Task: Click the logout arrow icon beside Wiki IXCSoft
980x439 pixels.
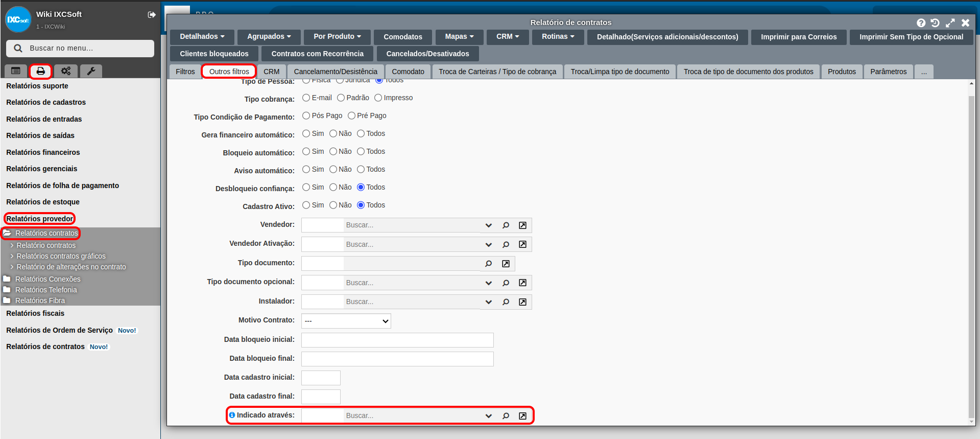Action: point(152,15)
